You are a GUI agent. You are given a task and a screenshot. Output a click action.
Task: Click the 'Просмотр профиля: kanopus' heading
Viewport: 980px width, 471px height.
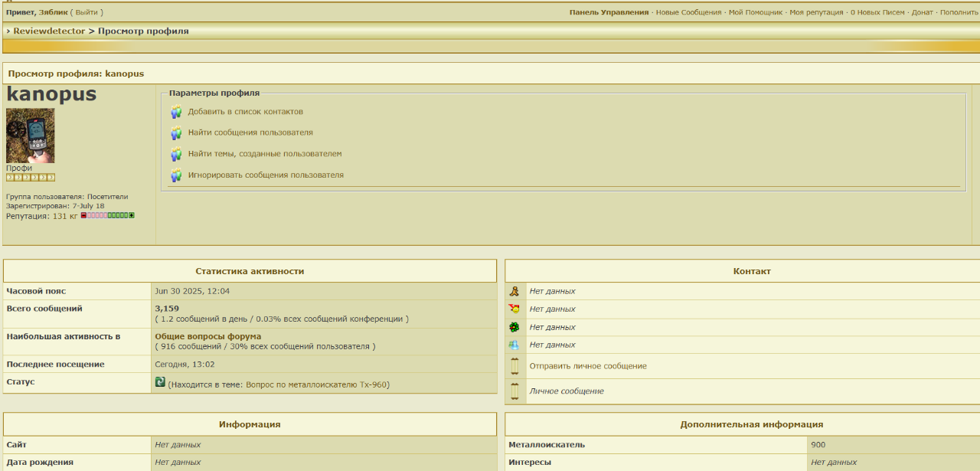[76, 74]
